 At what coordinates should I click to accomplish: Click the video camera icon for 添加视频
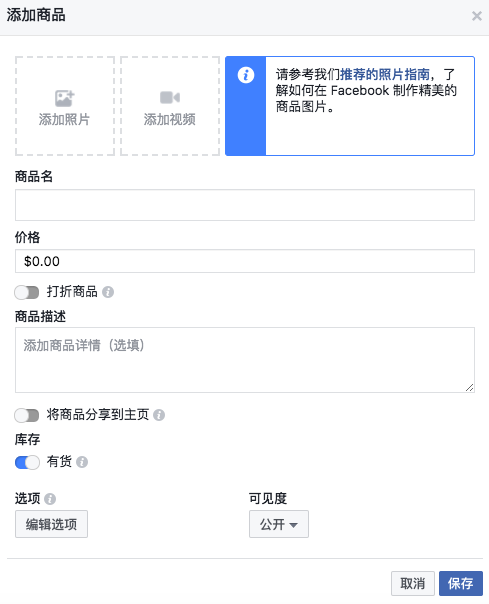[170, 97]
